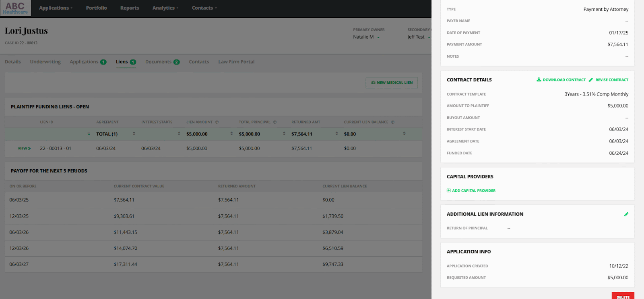The width and height of the screenshot is (644, 299).
Task: Sort by the Agreement column arrows
Action: [x=134, y=134]
